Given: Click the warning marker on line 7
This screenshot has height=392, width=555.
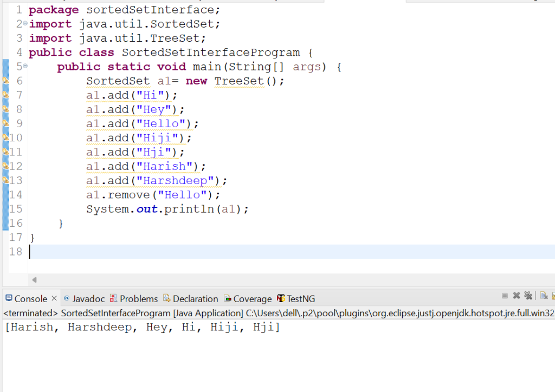Looking at the screenshot, I should (x=5, y=95).
